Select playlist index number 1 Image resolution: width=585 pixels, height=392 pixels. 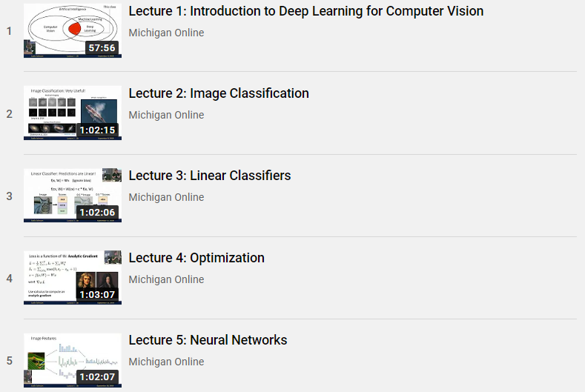[x=9, y=31]
